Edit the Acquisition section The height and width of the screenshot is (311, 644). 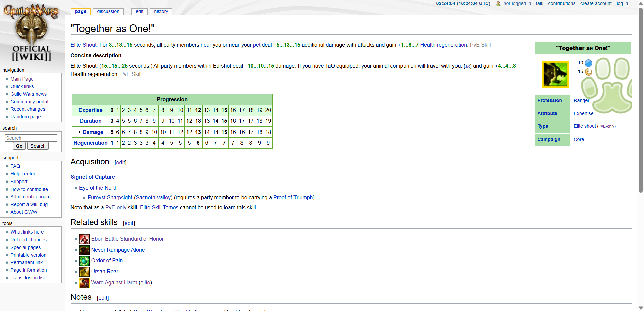[x=121, y=162]
